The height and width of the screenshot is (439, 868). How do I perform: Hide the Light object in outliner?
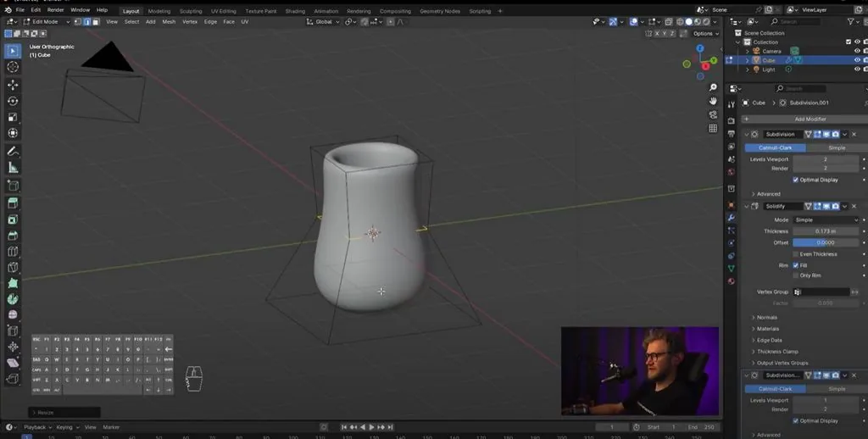[x=857, y=69]
